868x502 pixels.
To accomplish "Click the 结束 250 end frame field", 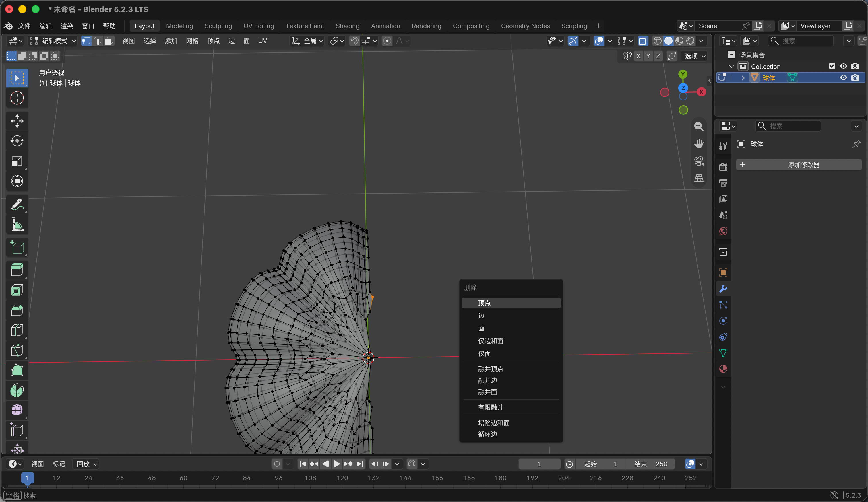I will [650, 464].
